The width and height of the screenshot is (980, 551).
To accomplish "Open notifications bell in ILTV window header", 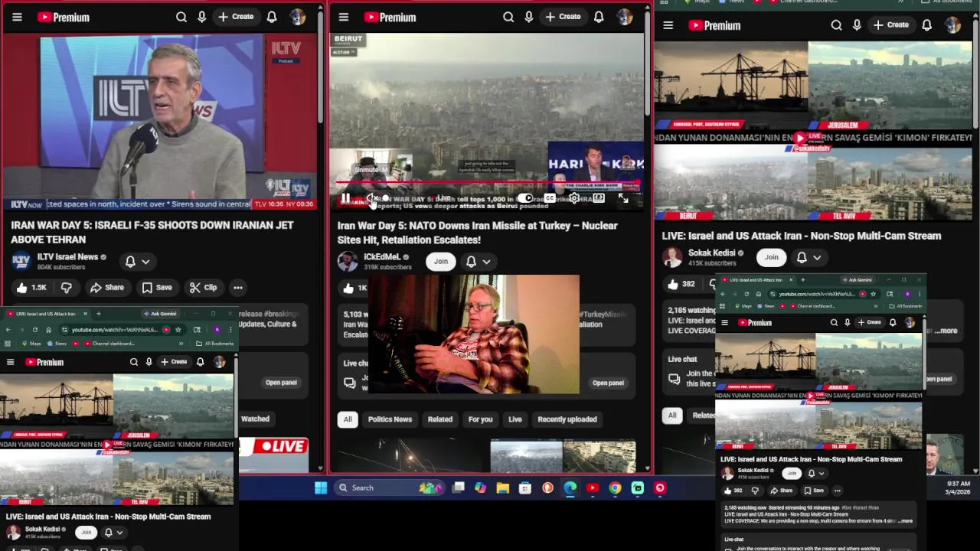I will pos(272,17).
